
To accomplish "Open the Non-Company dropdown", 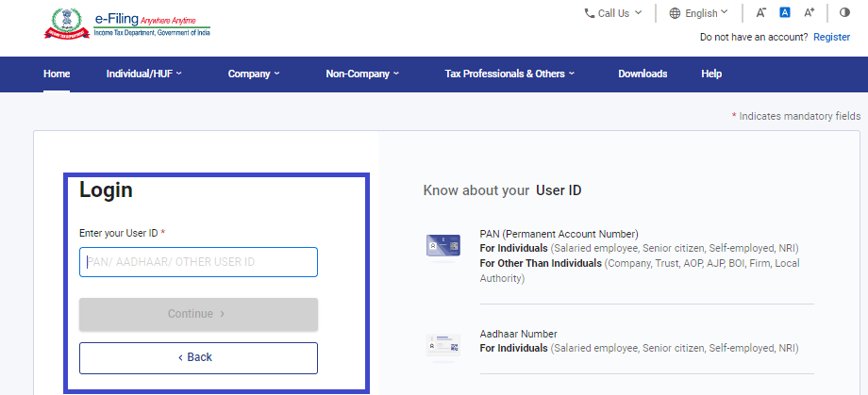I will click(362, 74).
